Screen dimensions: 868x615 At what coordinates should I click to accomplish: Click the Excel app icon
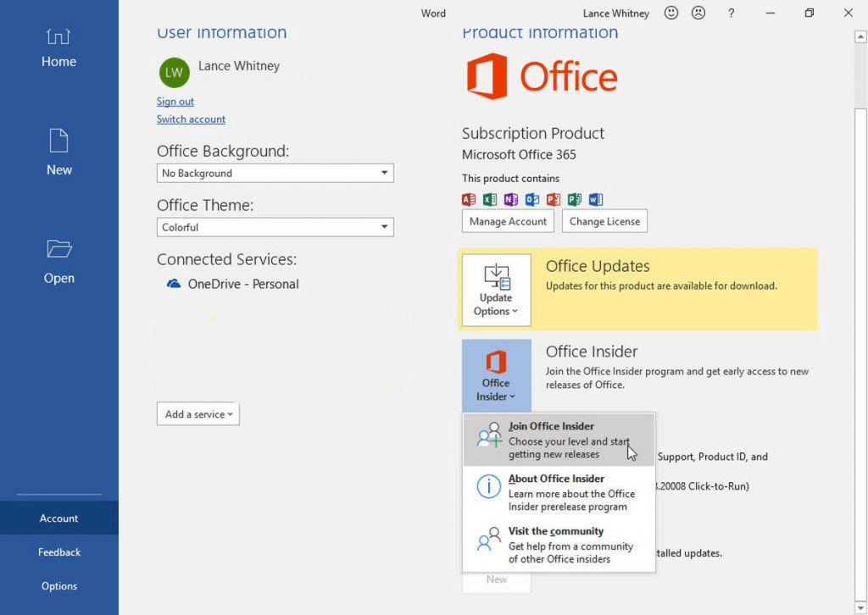tap(490, 199)
